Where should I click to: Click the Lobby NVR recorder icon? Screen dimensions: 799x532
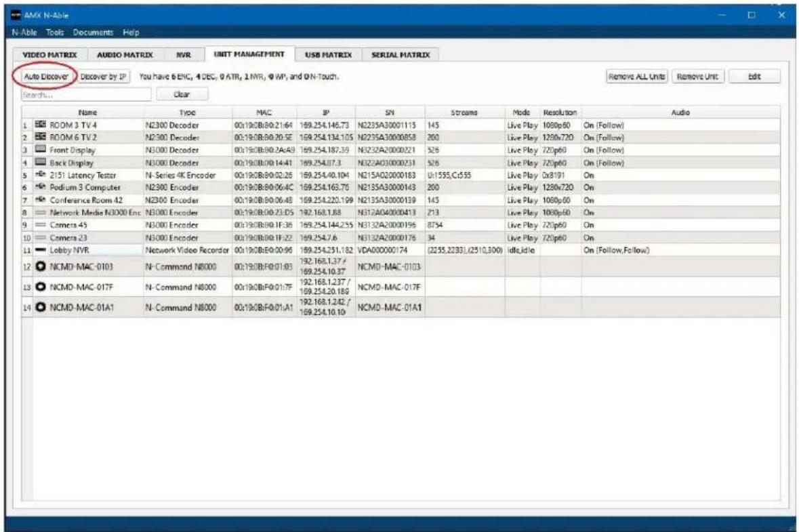(x=40, y=249)
